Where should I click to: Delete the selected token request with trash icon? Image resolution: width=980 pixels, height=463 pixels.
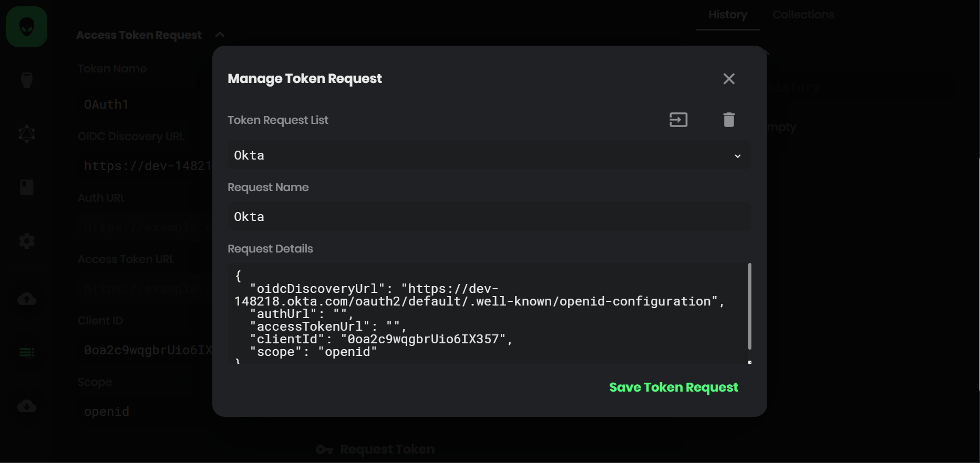729,120
